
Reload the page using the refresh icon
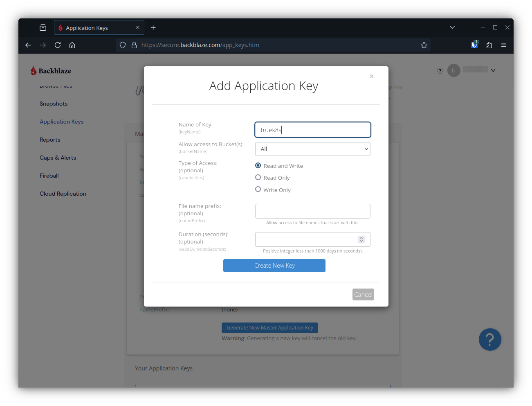point(58,45)
